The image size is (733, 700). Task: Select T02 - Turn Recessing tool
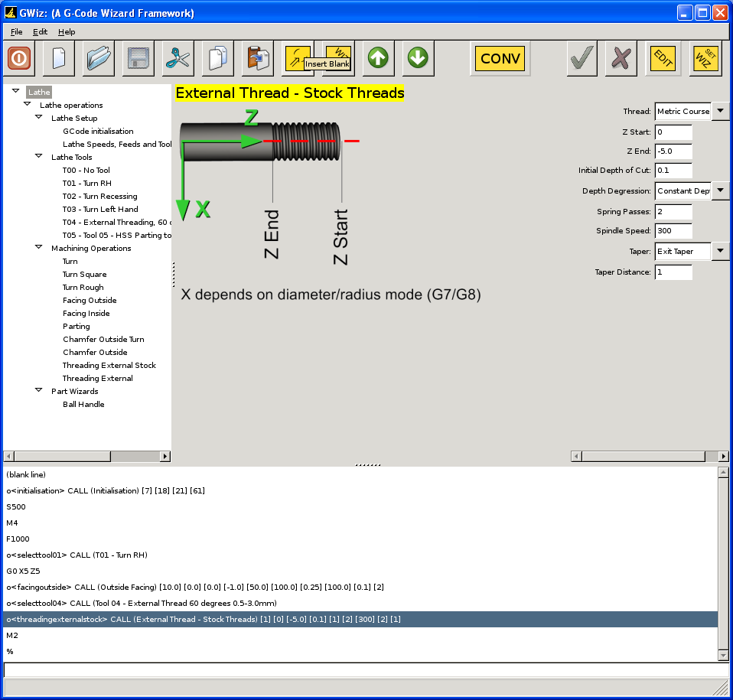click(100, 197)
